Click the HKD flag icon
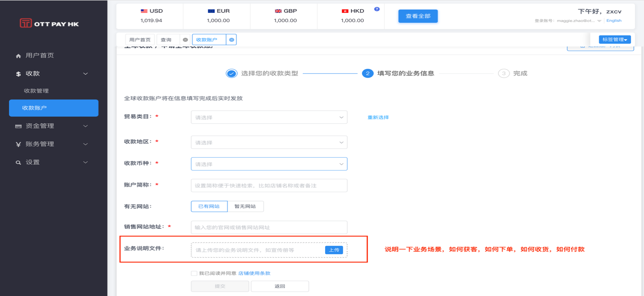644x296 pixels. [x=345, y=11]
